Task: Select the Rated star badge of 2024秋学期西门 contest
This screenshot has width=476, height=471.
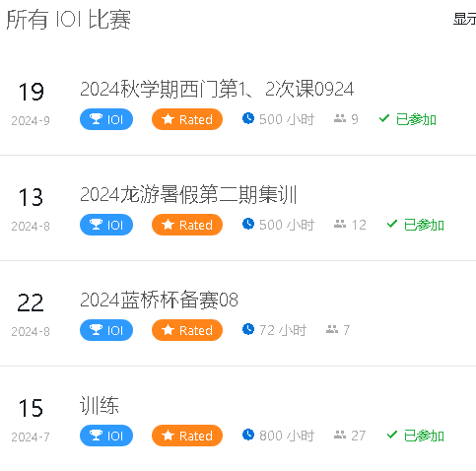Action: point(187,119)
